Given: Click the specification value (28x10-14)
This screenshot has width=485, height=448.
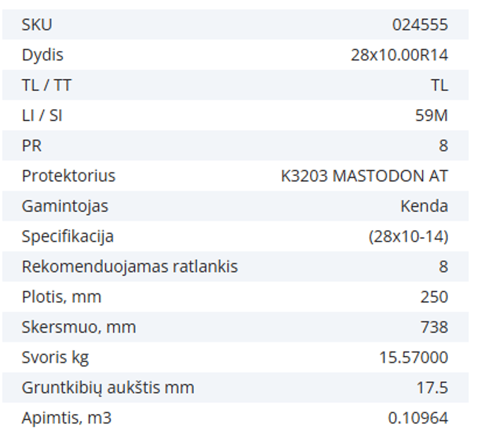Looking at the screenshot, I should click(x=408, y=236).
